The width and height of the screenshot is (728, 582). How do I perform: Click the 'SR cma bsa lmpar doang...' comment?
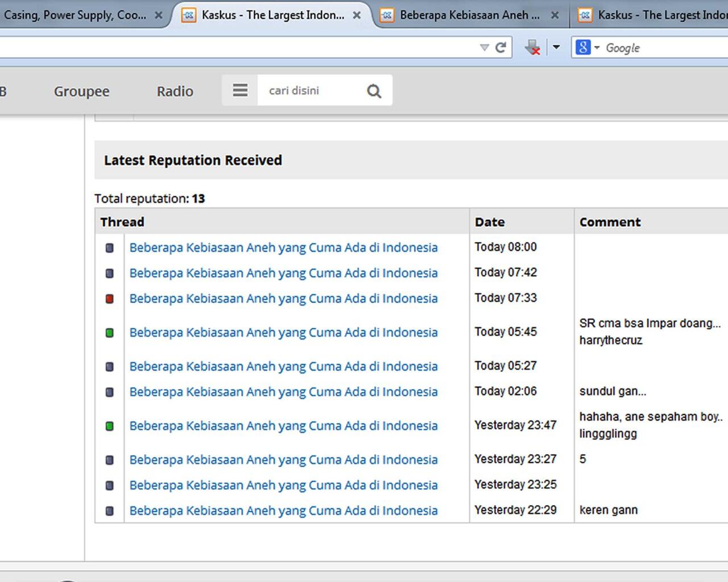tap(650, 323)
